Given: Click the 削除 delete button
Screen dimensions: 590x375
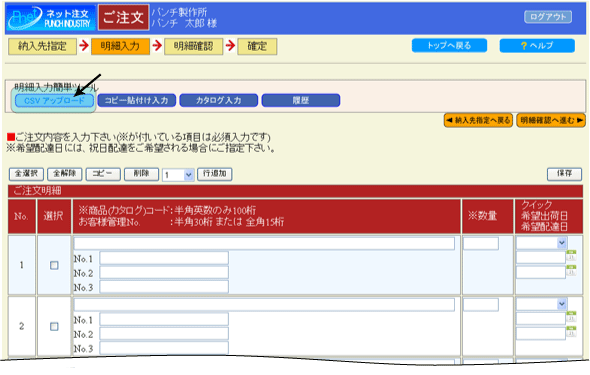Looking at the screenshot, I should (141, 174).
